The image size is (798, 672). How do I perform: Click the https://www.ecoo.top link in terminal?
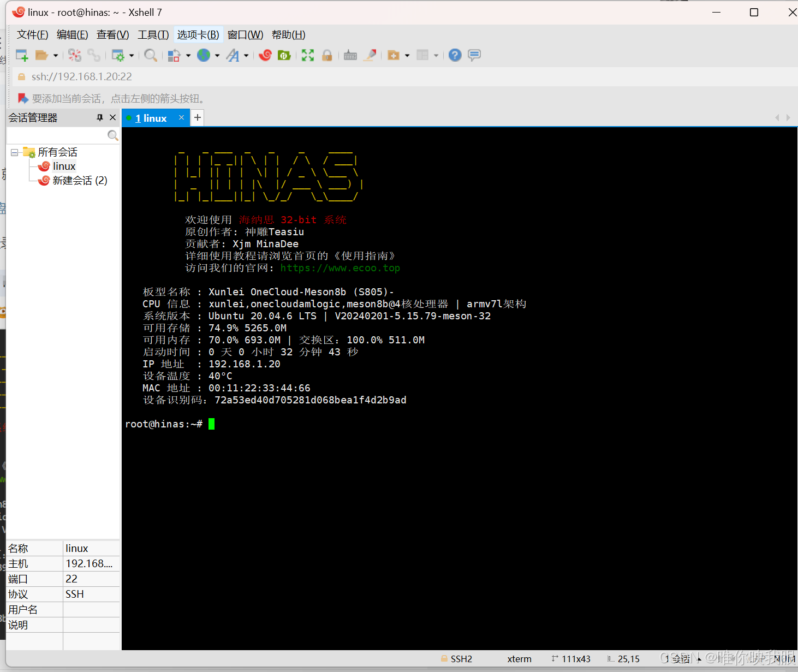coord(340,268)
